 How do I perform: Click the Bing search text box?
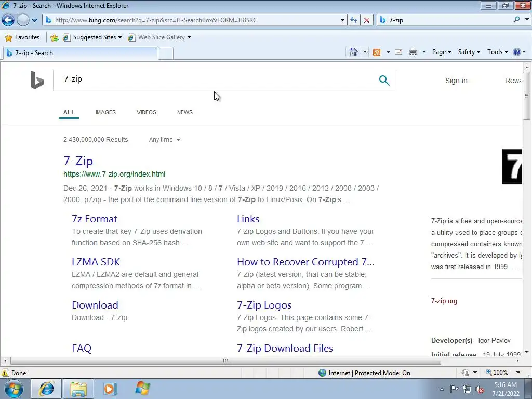(216, 81)
